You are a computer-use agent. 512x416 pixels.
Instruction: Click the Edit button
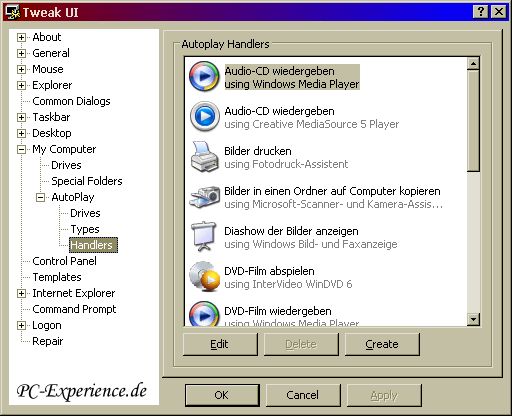(220, 344)
